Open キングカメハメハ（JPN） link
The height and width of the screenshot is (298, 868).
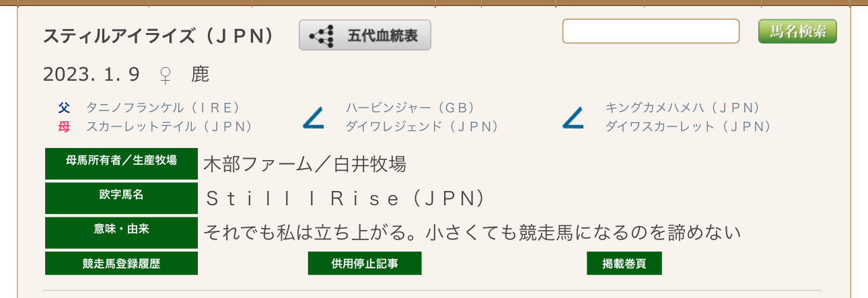[x=683, y=108]
